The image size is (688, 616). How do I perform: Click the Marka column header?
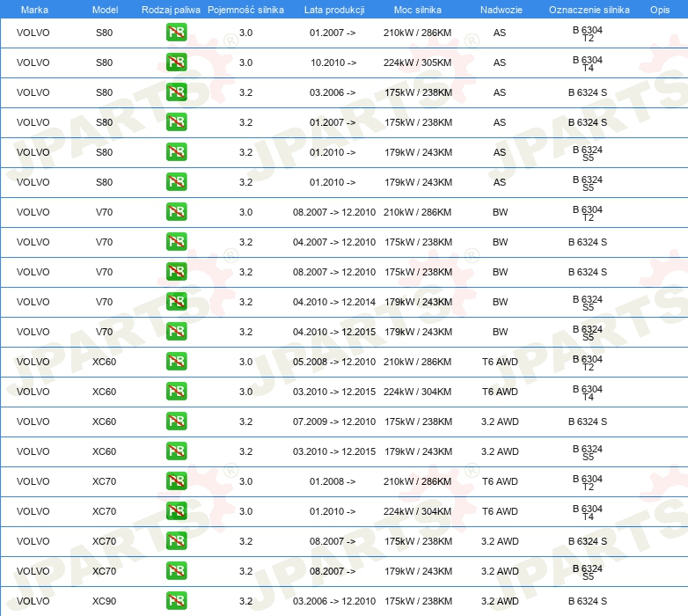click(x=34, y=10)
